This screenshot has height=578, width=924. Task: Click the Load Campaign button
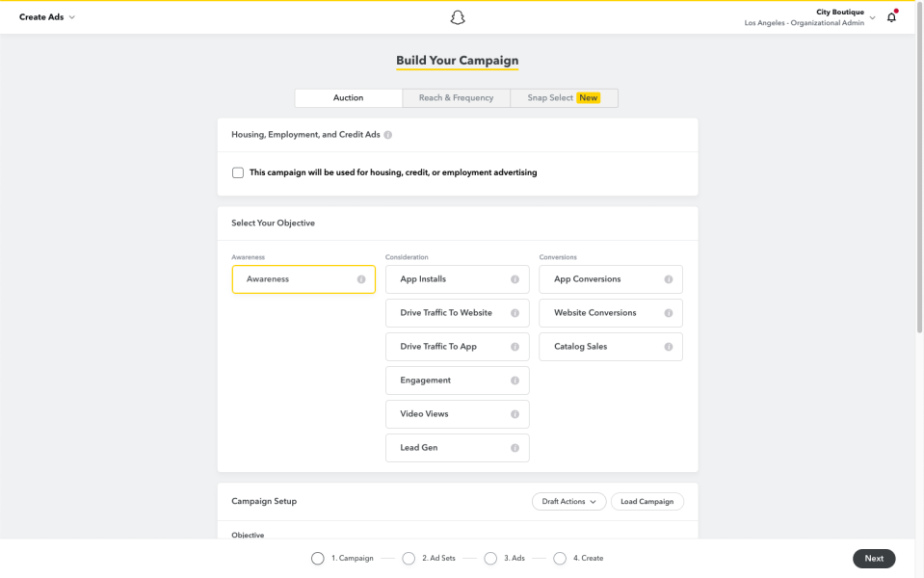[x=647, y=501]
